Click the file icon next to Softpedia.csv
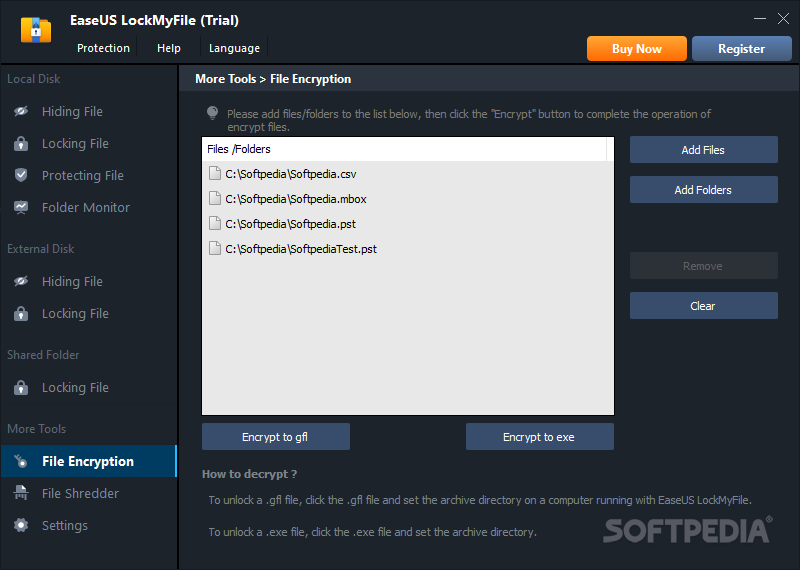 click(215, 174)
